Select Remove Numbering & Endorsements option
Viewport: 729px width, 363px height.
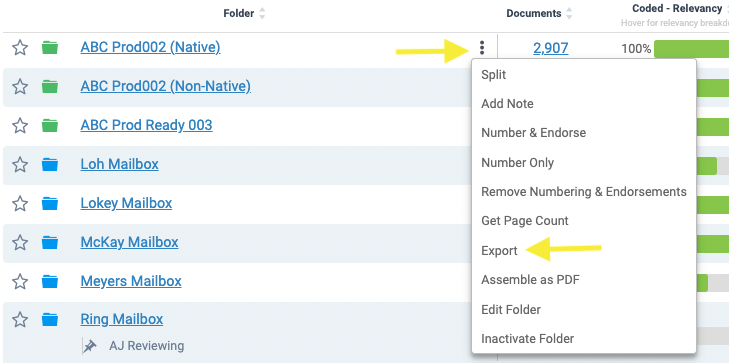pos(584,191)
